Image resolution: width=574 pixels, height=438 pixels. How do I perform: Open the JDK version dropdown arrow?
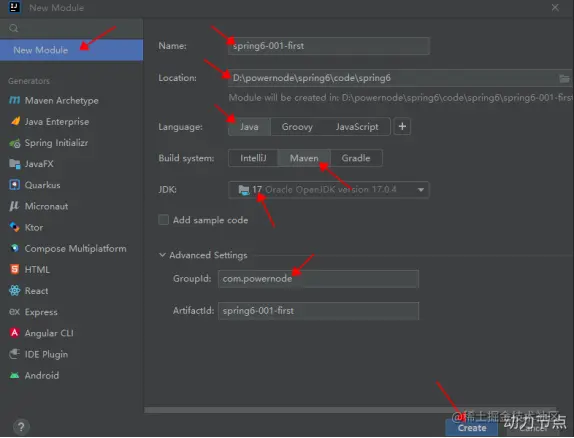(x=421, y=190)
